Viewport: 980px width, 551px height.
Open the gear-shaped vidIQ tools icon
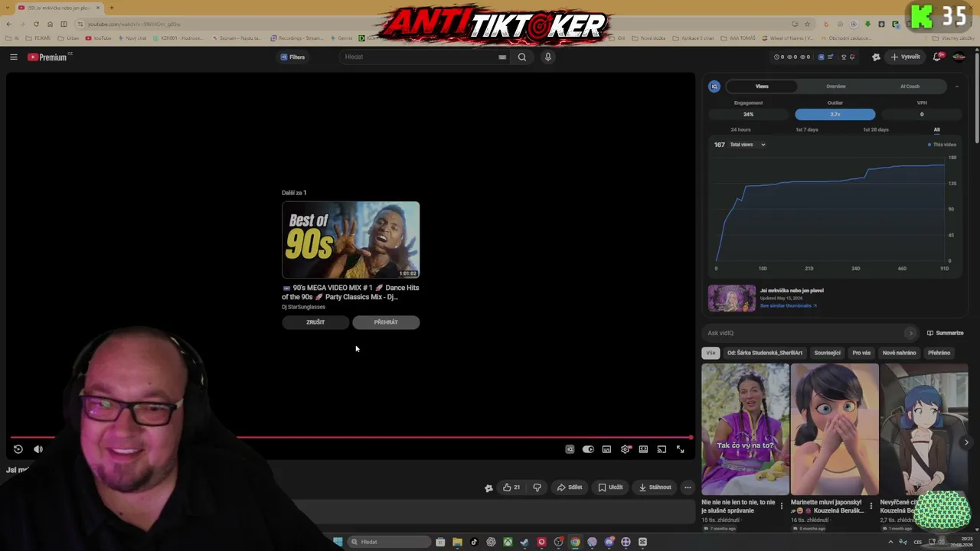[876, 57]
